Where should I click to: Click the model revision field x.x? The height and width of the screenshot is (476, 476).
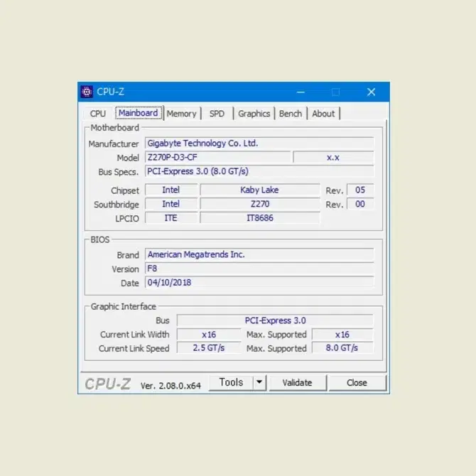coord(333,157)
